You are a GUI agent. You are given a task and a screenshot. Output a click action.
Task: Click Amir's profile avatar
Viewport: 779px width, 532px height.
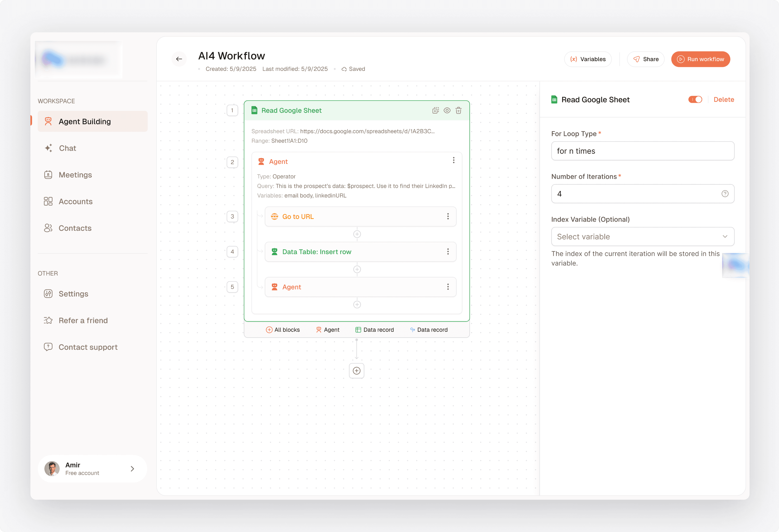[52, 469]
